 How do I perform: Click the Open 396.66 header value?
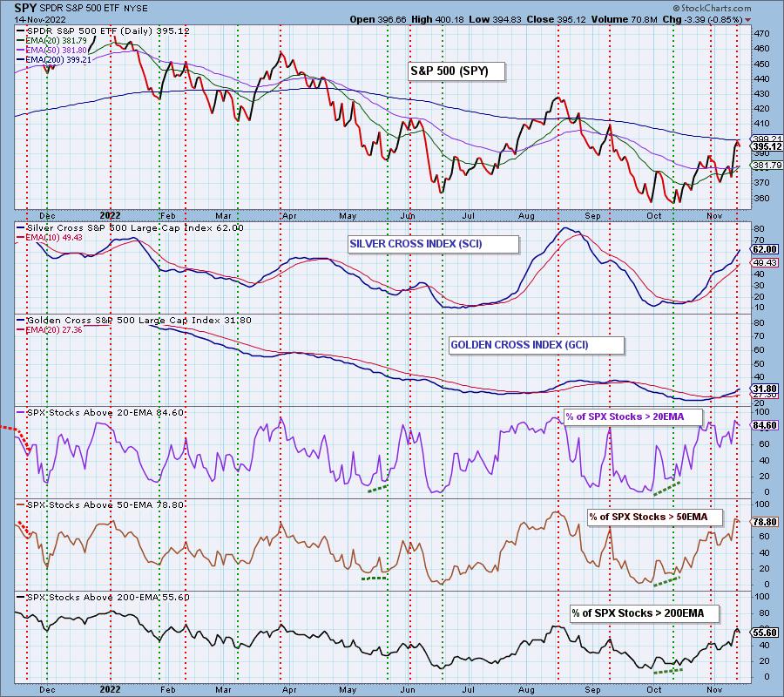(x=378, y=19)
